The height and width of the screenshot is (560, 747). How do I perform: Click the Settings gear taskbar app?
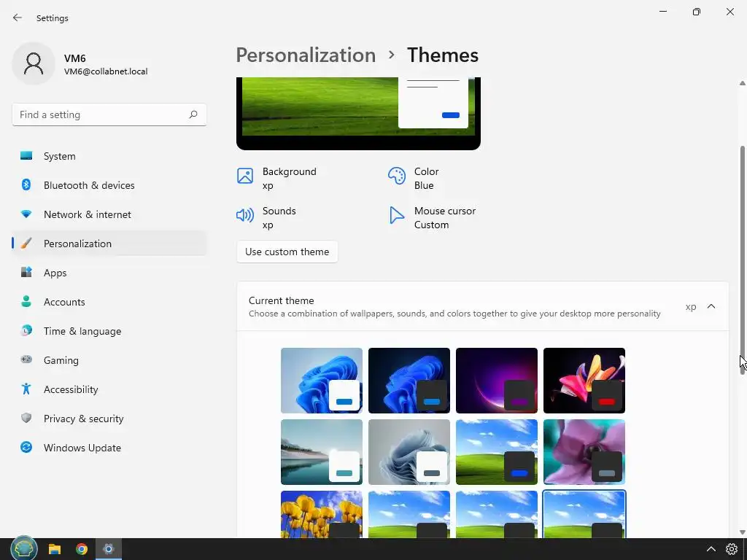(x=109, y=549)
